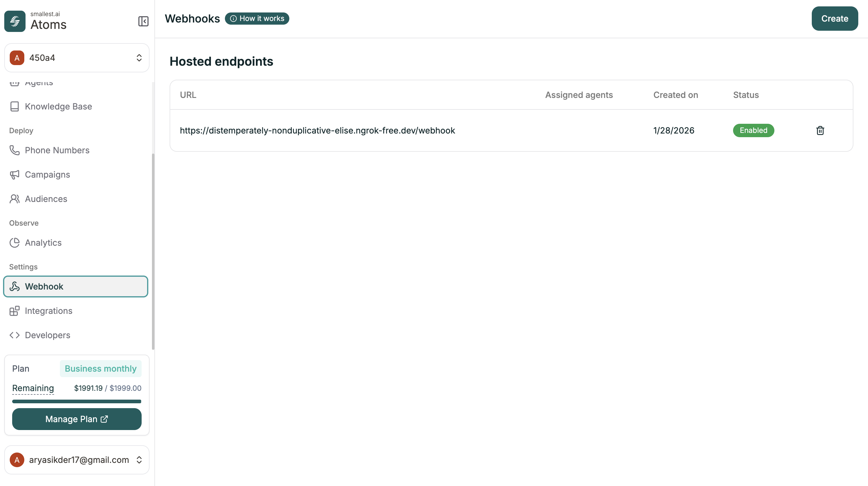The width and height of the screenshot is (868, 486).
Task: Click How it works next to Webhooks
Action: coord(257,19)
